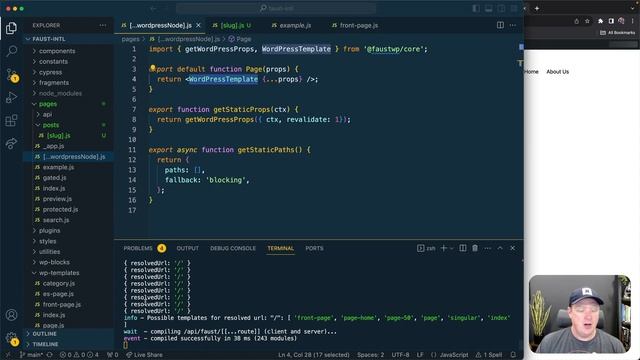640x360 pixels.
Task: Expand the cypress folder
Action: pyautogui.click(x=68, y=72)
